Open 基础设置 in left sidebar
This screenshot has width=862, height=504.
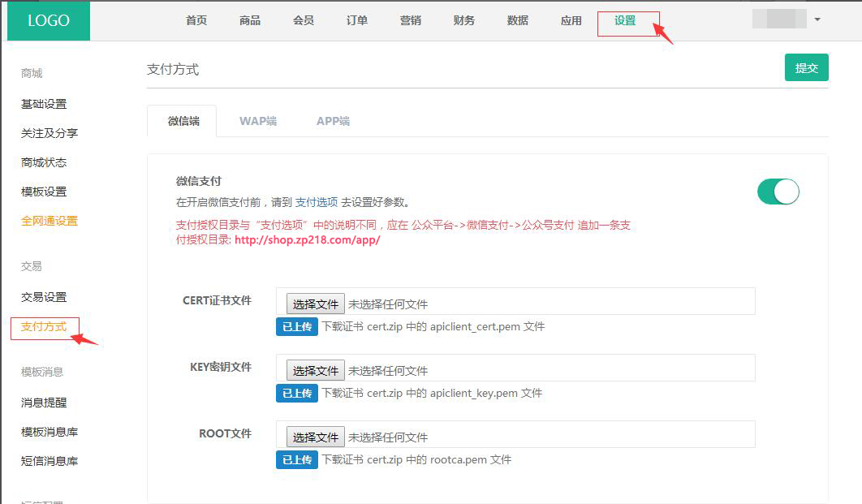pyautogui.click(x=44, y=104)
